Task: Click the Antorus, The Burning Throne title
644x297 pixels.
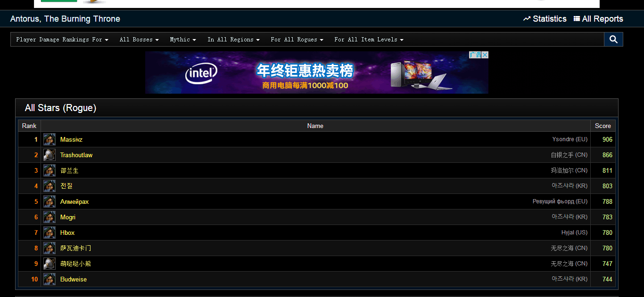Action: click(x=65, y=19)
